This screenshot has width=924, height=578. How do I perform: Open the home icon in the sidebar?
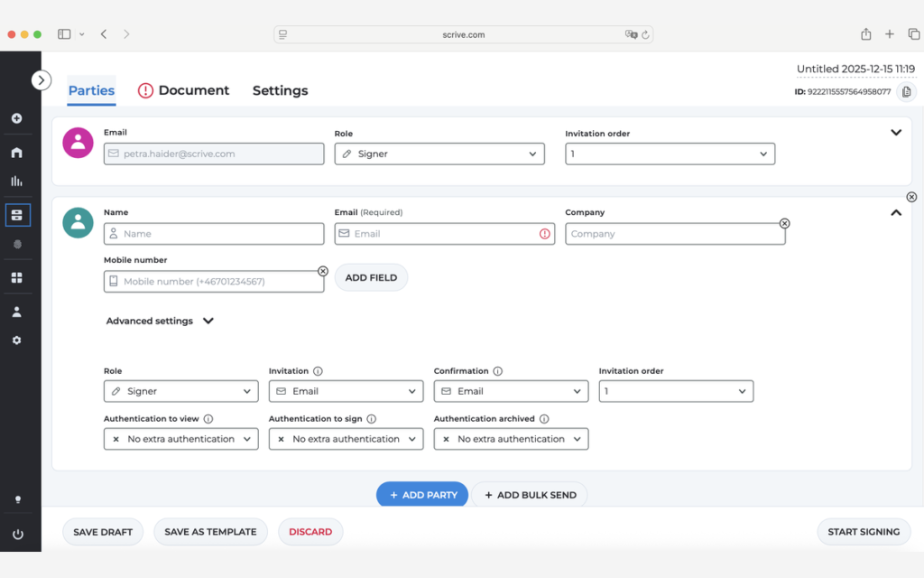pyautogui.click(x=16, y=153)
